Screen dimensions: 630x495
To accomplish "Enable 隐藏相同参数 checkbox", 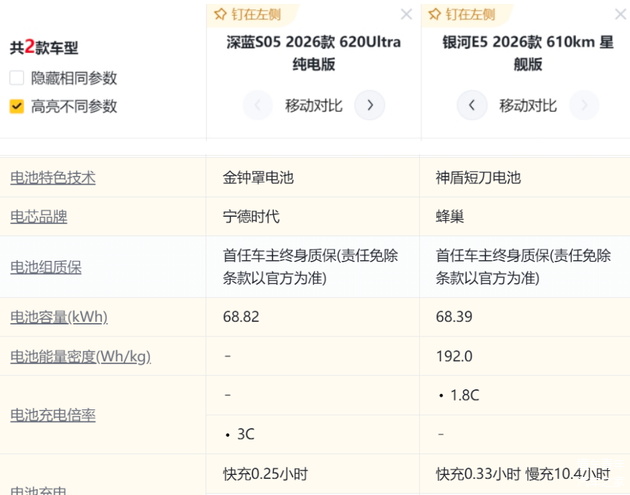I will pyautogui.click(x=17, y=78).
